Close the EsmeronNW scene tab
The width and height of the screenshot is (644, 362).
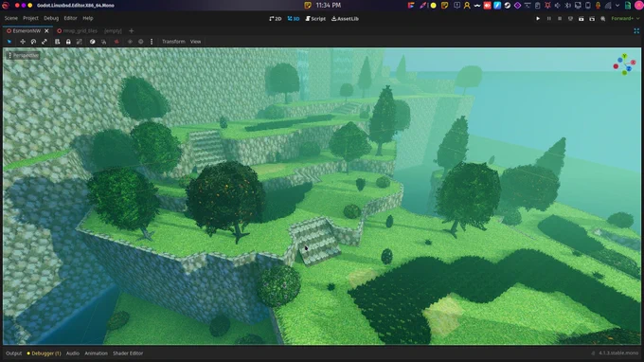click(x=46, y=31)
